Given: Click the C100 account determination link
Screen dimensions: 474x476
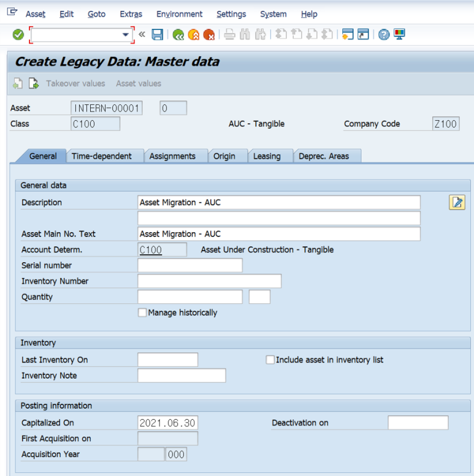Looking at the screenshot, I should tap(151, 250).
